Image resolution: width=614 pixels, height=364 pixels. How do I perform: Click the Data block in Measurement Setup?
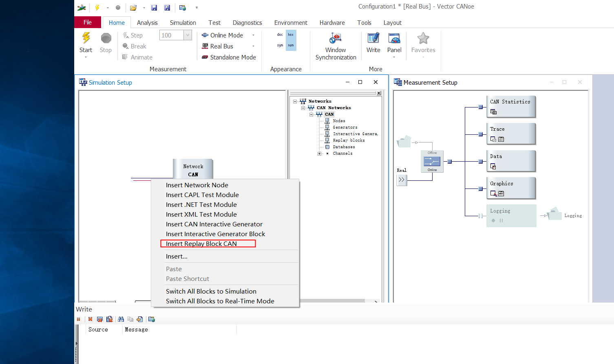(x=511, y=161)
